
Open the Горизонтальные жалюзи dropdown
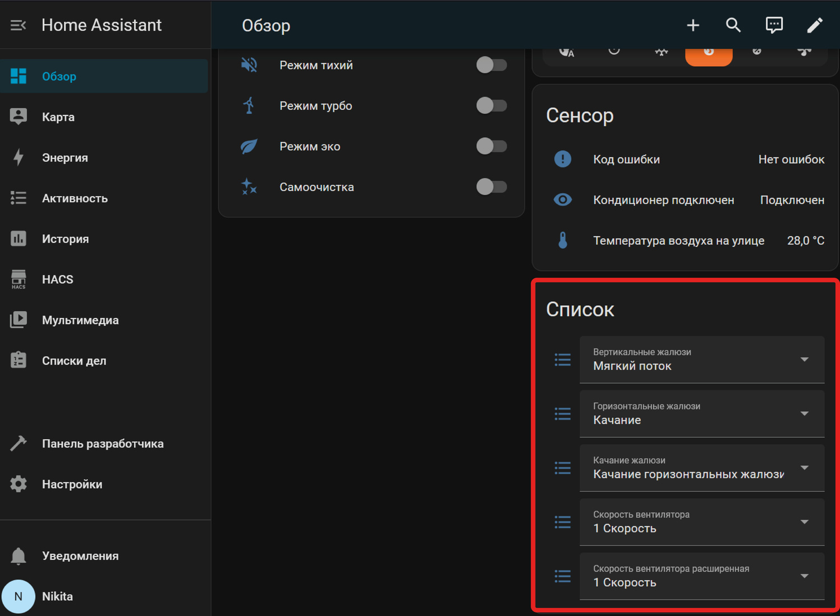(702, 414)
